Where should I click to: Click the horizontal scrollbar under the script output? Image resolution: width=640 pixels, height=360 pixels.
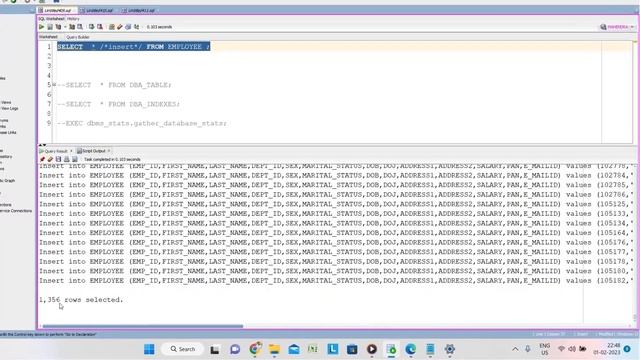[x=143, y=326]
